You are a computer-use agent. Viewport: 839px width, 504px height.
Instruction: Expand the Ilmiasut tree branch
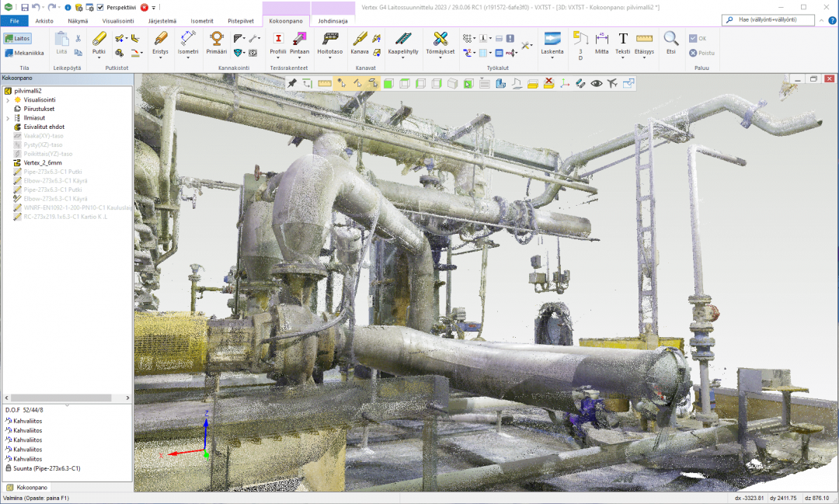[x=6, y=118]
